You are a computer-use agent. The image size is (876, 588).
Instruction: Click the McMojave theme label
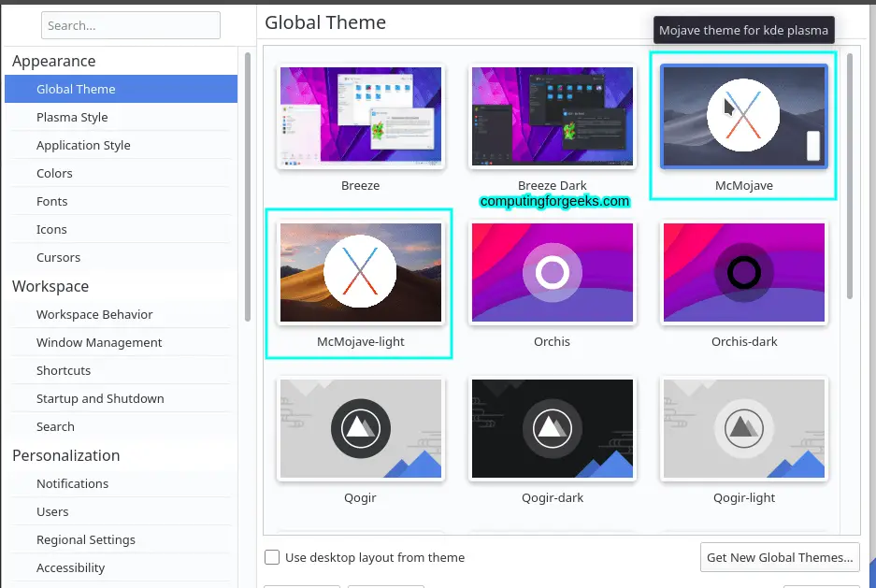pyautogui.click(x=743, y=185)
